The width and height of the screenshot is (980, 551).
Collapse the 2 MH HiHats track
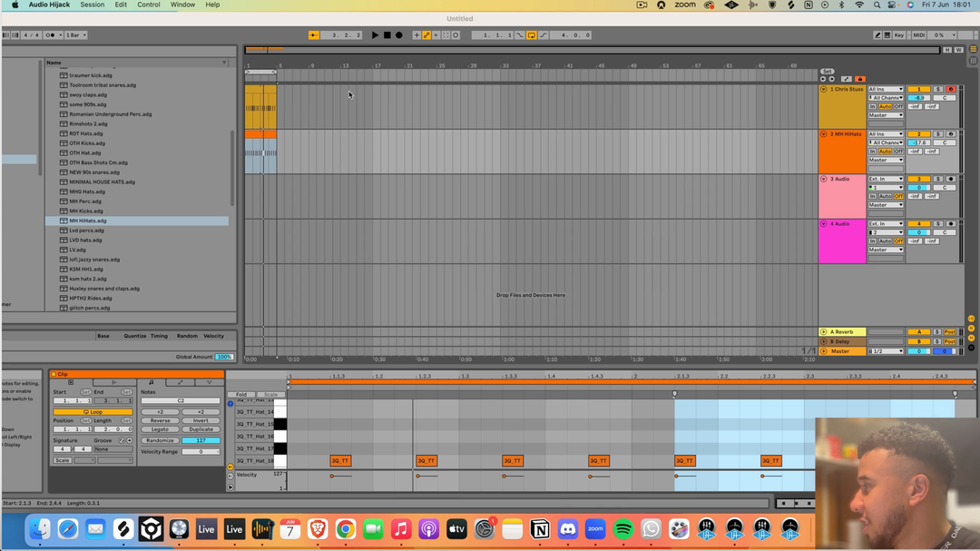824,134
